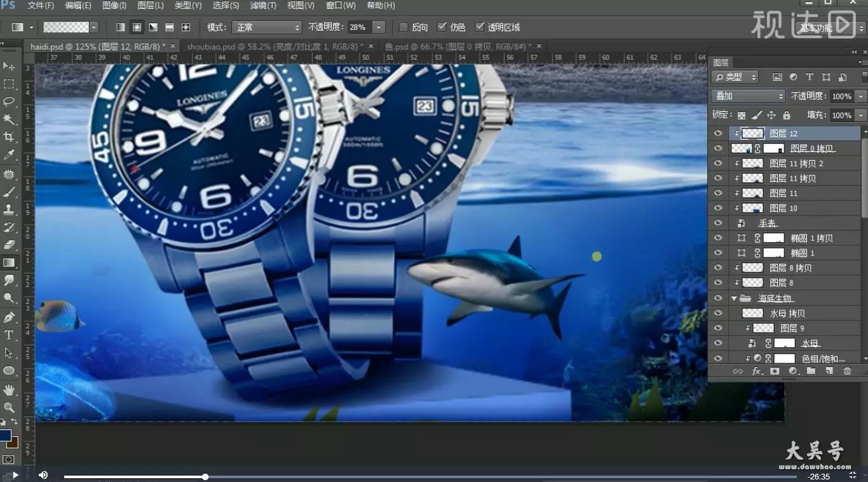Screen dimensions: 868x482
Task: Lock transparent pixels icon
Action: click(x=741, y=115)
